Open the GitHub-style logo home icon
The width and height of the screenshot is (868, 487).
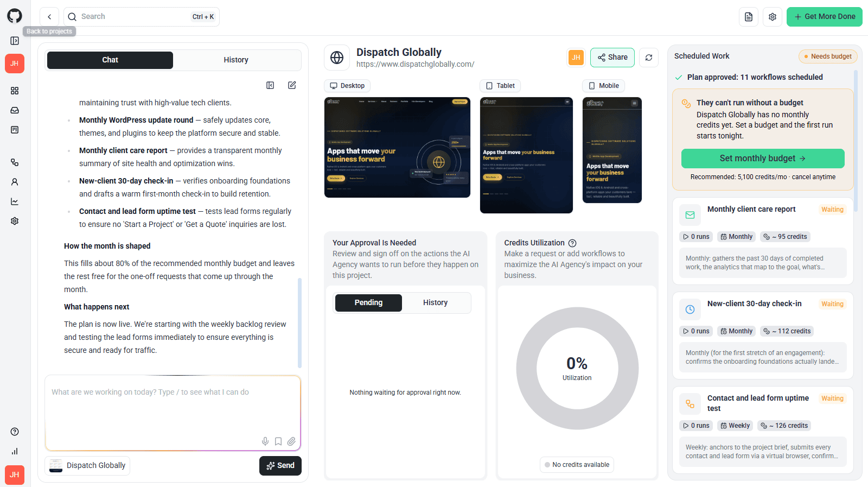pos(15,16)
